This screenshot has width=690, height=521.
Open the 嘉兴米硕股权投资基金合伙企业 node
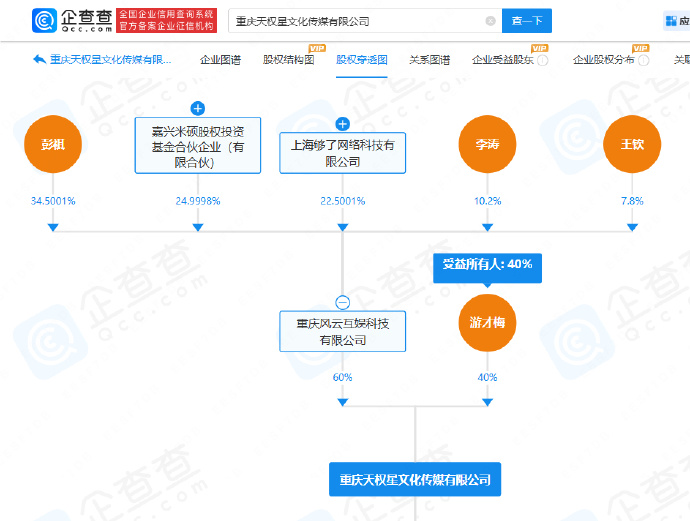click(198, 146)
